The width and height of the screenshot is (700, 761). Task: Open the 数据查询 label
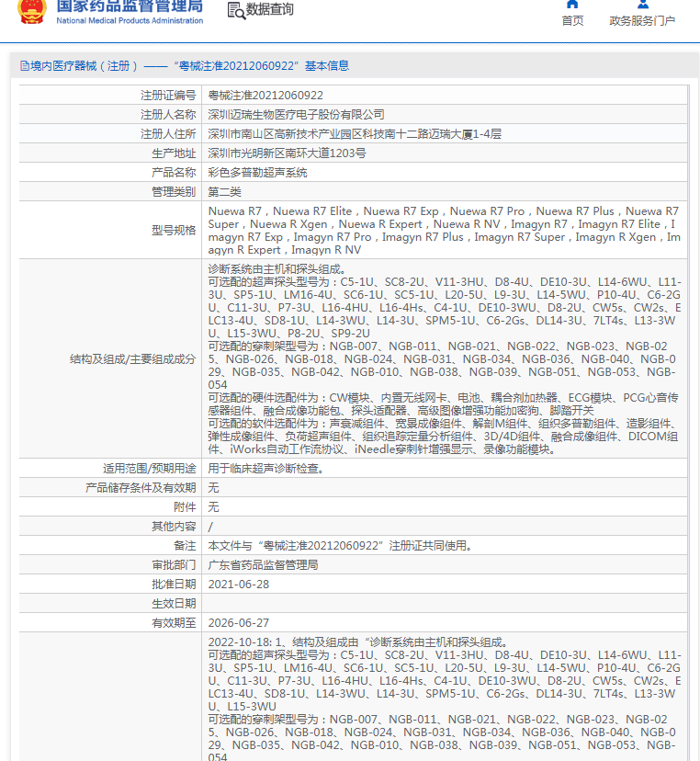pyautogui.click(x=270, y=10)
